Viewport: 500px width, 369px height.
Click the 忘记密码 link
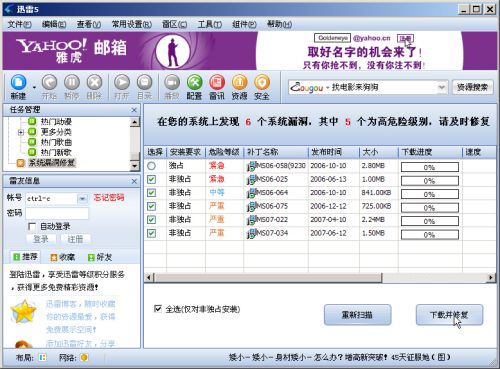point(109,198)
